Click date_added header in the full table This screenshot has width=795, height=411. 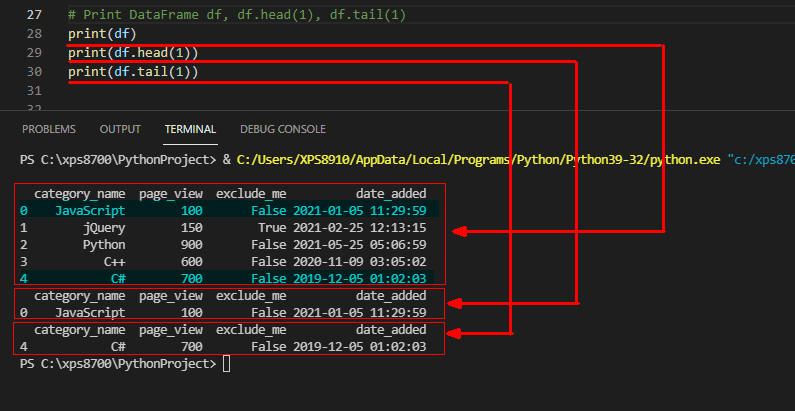tap(391, 194)
